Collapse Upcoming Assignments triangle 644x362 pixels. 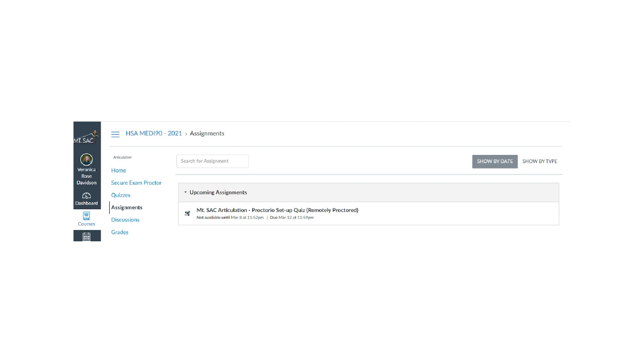tap(185, 192)
